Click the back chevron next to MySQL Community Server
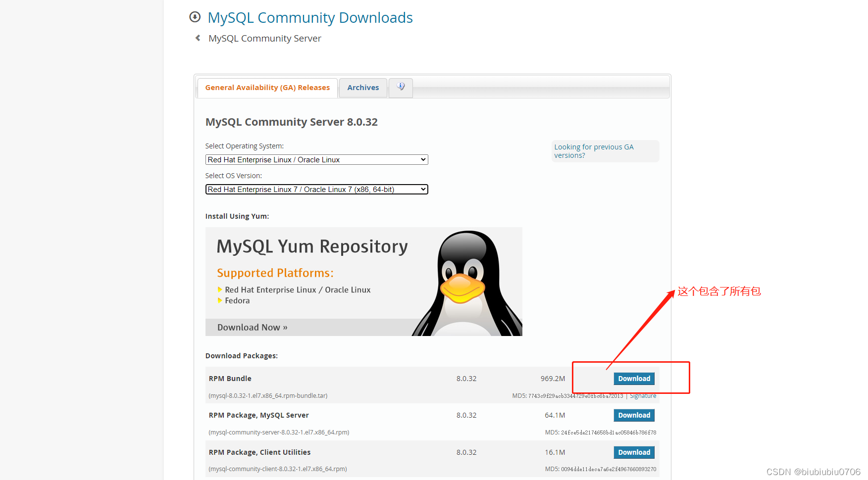Viewport: 868px width, 480px height. pos(198,38)
